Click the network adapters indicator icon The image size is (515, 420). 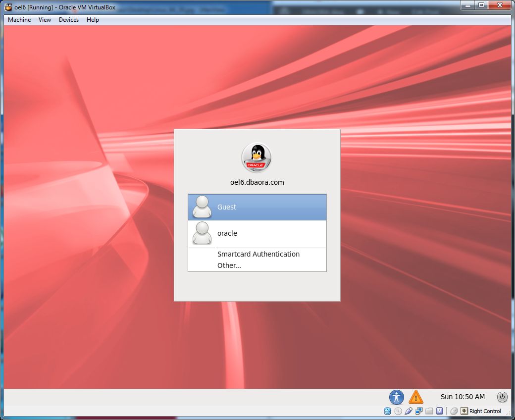(x=419, y=411)
